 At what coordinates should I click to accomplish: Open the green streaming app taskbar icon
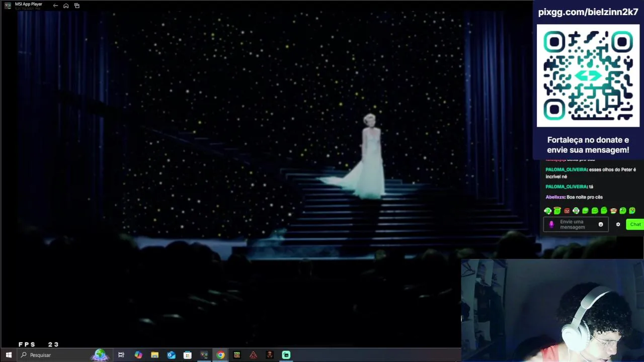286,355
